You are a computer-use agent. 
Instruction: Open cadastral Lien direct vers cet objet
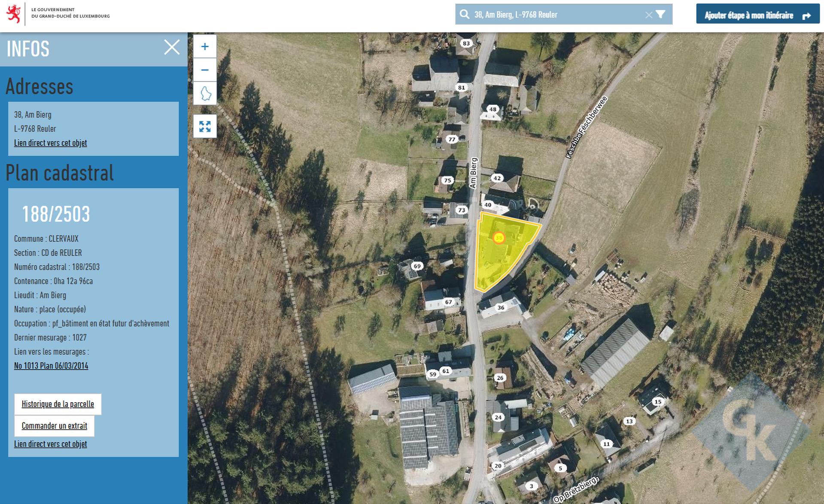(51, 444)
